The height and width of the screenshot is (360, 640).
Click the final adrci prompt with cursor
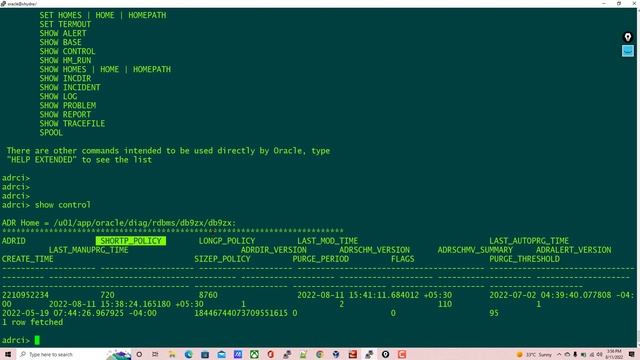[20, 340]
